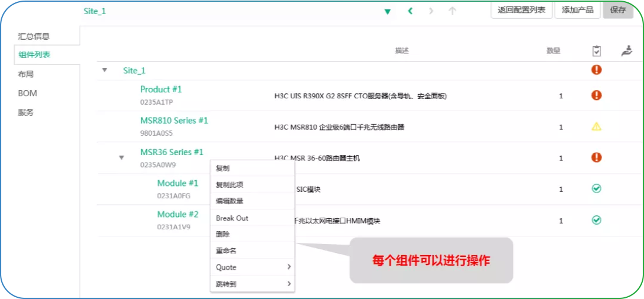The width and height of the screenshot is (644, 299).
Task: Open the MSR810 Series #1 link
Action: click(174, 121)
